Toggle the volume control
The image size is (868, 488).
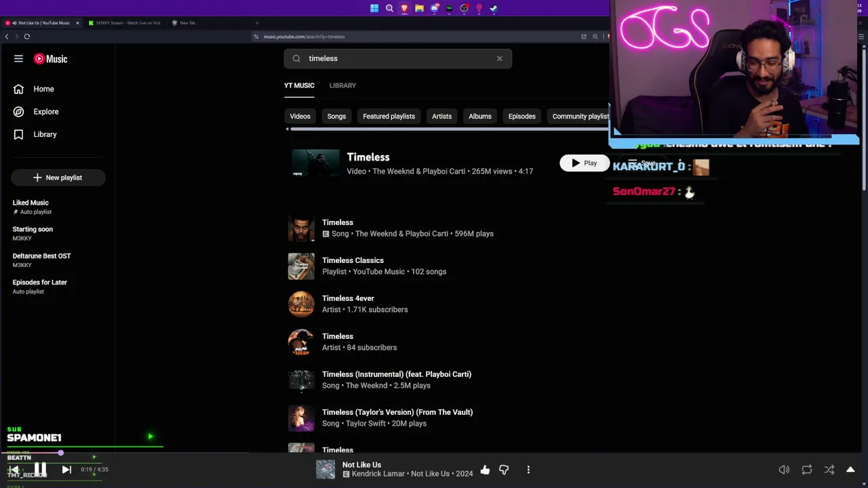pos(784,470)
